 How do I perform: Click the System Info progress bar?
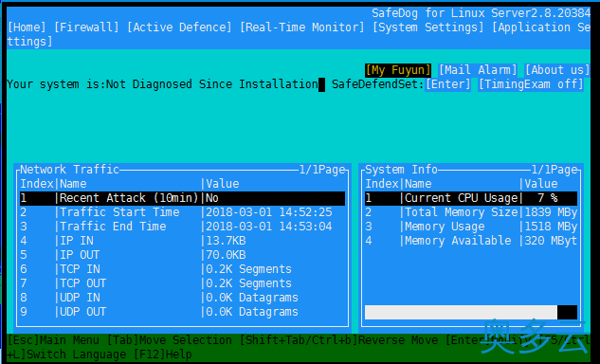pyautogui.click(x=471, y=312)
